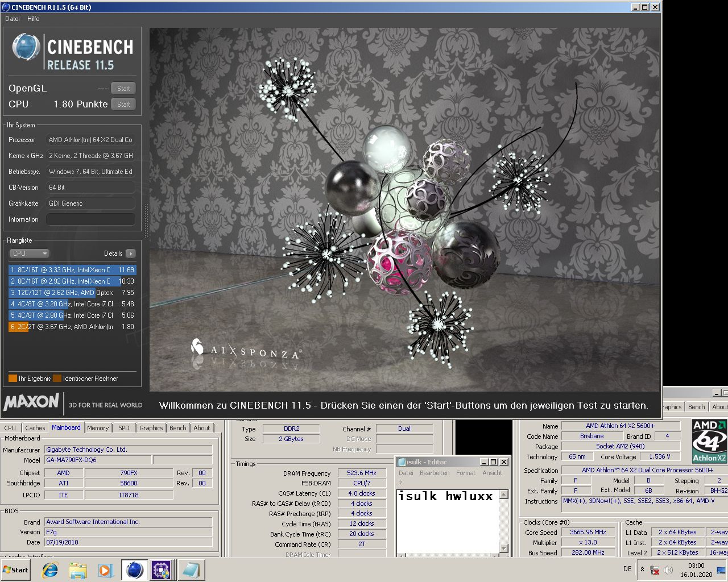This screenshot has height=582, width=728.
Task: Start the CPU benchmark test
Action: point(123,104)
